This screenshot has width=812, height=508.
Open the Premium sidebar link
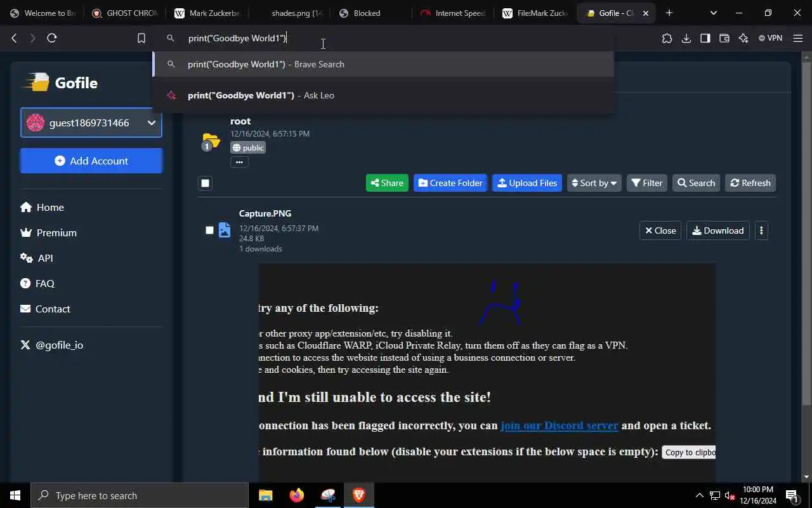point(48,232)
